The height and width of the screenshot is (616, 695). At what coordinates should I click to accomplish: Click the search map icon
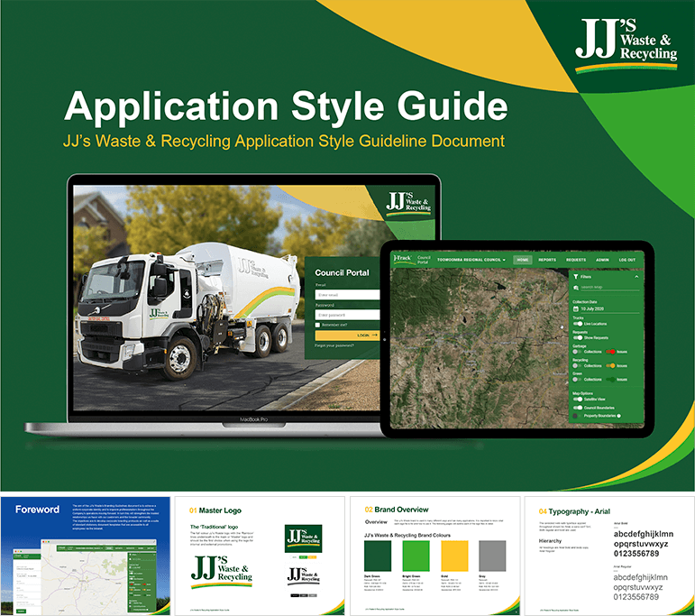575,288
